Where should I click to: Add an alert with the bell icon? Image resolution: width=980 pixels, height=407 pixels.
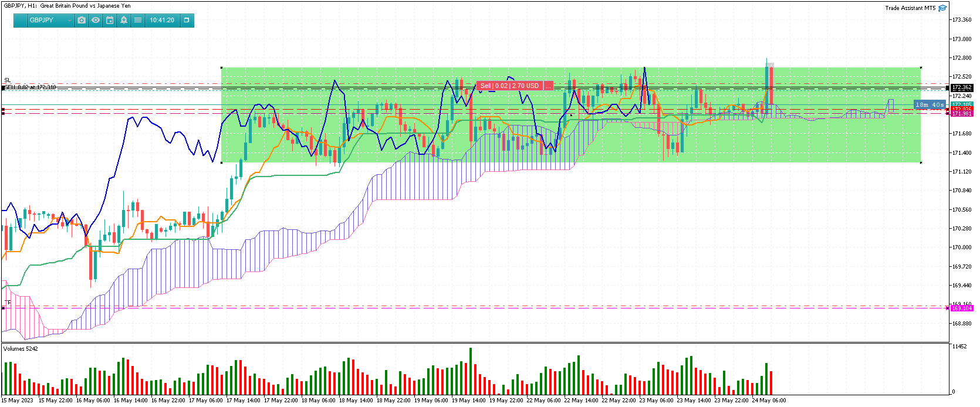coord(124,20)
